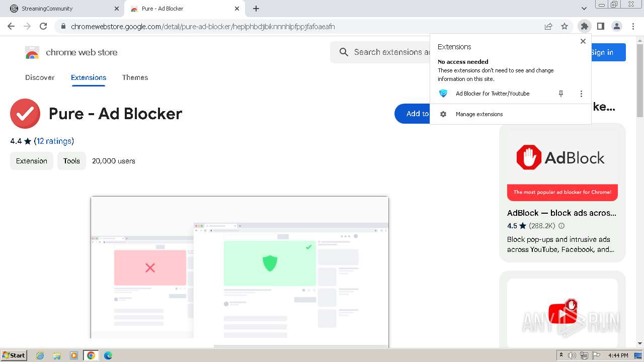Screen dimensions: 644x362
Task: Expand the tab search dropdown arrow
Action: pyautogui.click(x=584, y=9)
